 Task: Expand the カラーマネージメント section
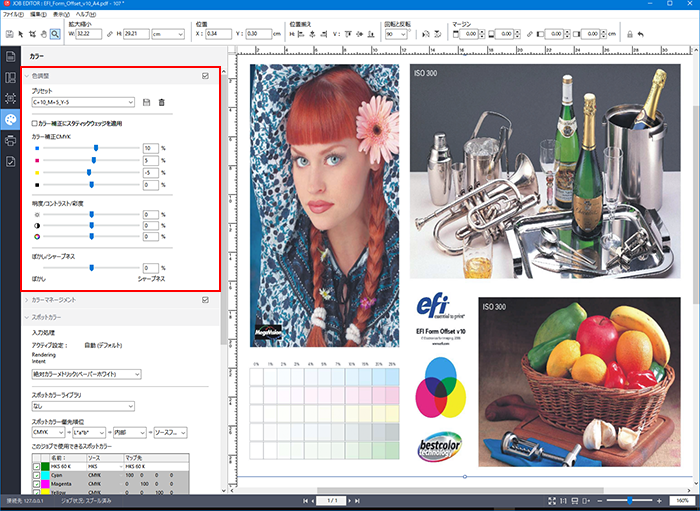(x=27, y=300)
